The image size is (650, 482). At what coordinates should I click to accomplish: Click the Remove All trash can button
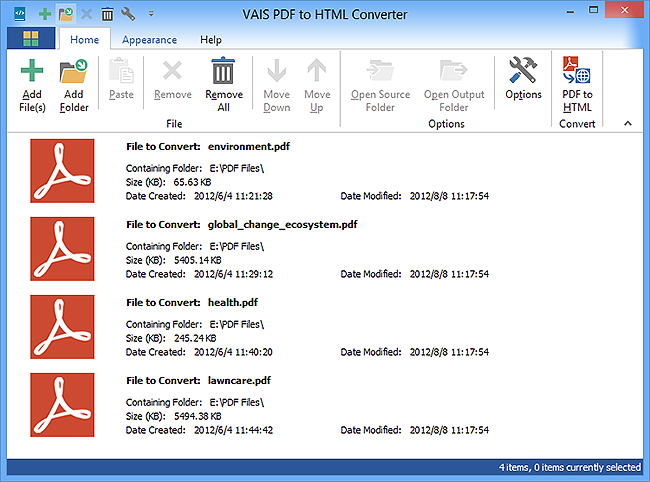[224, 85]
